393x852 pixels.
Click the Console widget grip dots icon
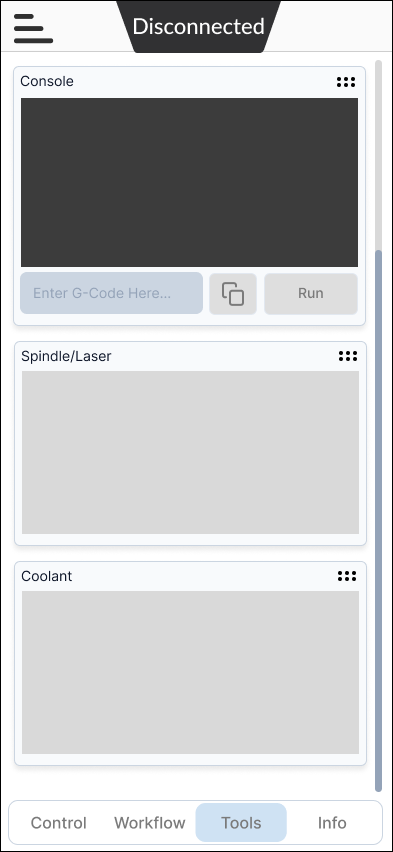tap(346, 82)
